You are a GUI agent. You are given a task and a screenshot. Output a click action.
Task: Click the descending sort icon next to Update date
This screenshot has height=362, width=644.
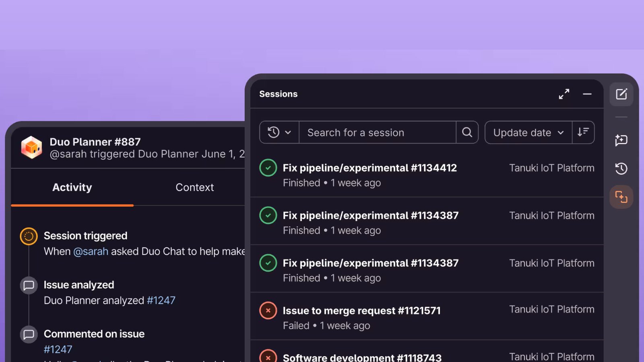click(x=583, y=132)
